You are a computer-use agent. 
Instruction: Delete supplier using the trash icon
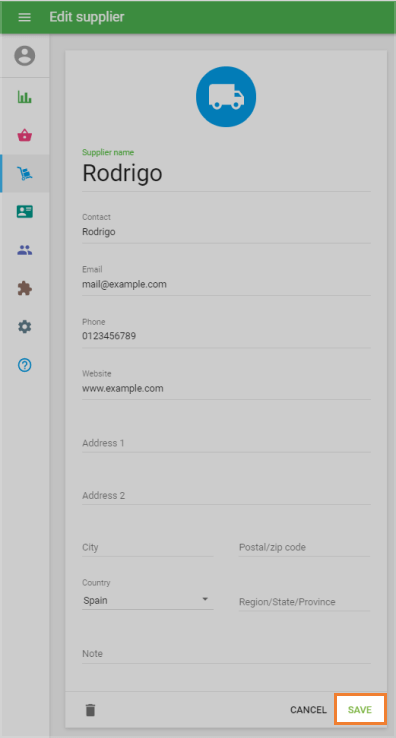[90, 710]
